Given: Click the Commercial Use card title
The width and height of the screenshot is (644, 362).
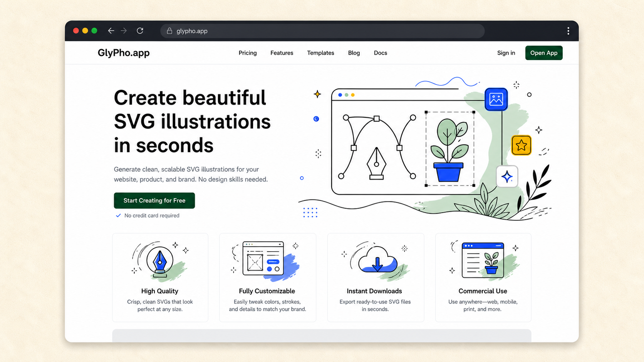Looking at the screenshot, I should coord(483,291).
